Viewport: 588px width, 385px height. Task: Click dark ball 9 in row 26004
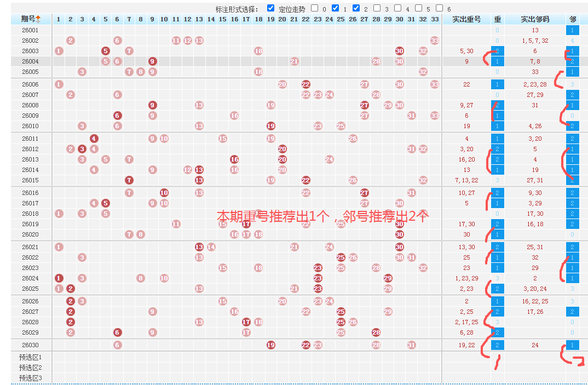153,61
